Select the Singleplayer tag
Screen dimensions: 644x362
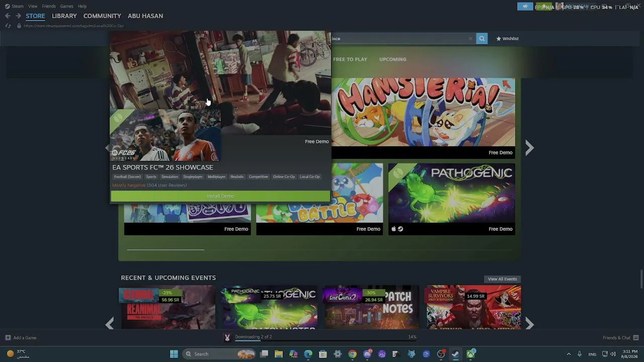coord(193,177)
